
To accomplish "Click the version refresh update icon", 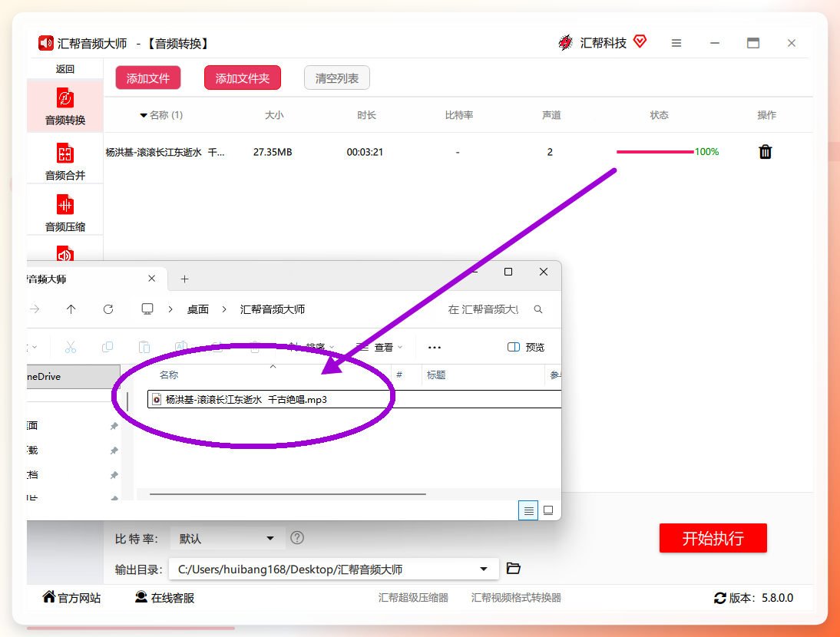I will (720, 598).
